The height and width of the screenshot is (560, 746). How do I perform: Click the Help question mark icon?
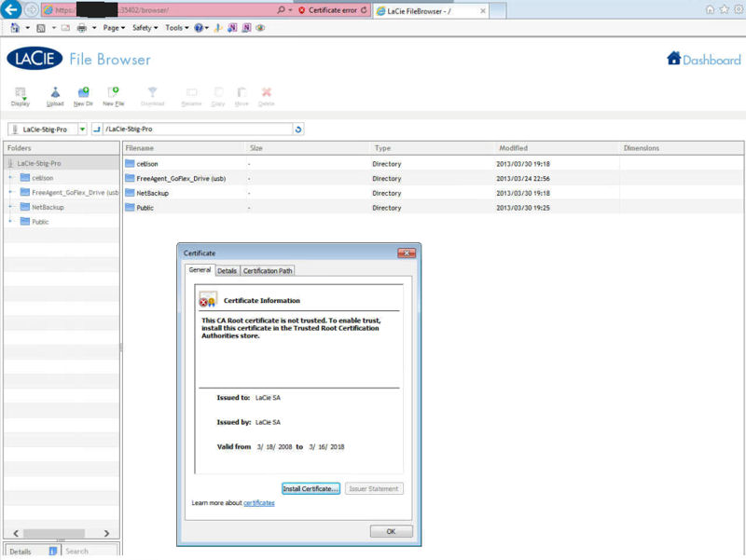(199, 28)
